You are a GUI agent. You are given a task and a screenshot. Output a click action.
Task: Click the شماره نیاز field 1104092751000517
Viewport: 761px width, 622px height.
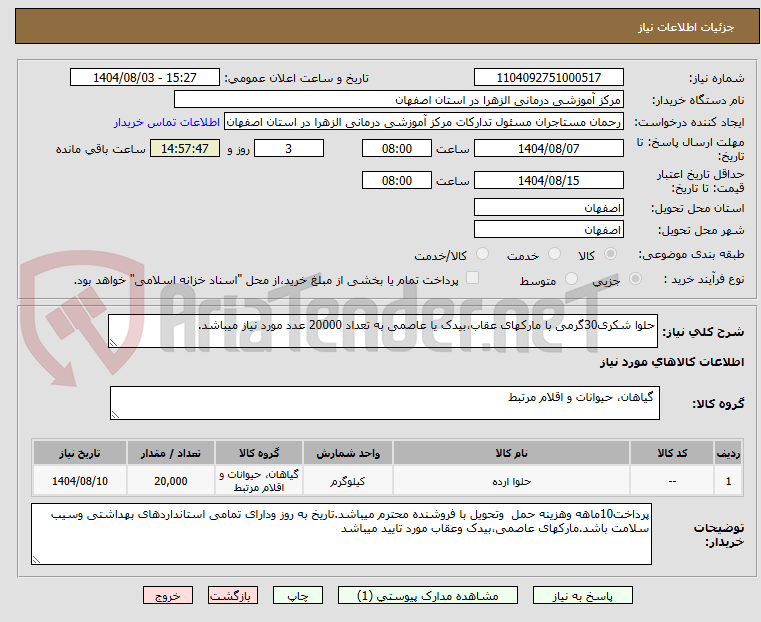pyautogui.click(x=548, y=78)
